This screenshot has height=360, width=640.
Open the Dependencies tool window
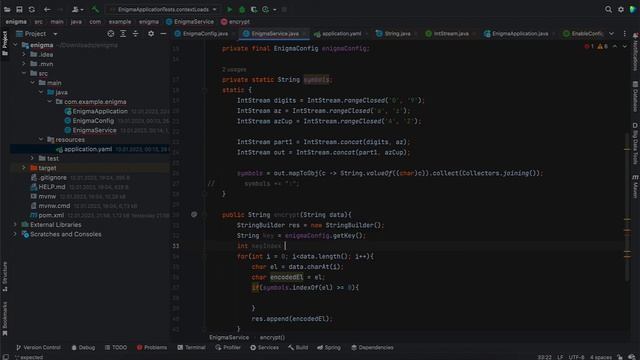tap(372, 347)
